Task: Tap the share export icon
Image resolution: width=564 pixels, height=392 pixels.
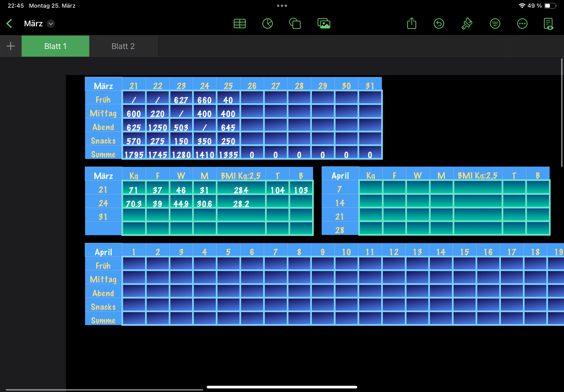Action: [x=412, y=24]
